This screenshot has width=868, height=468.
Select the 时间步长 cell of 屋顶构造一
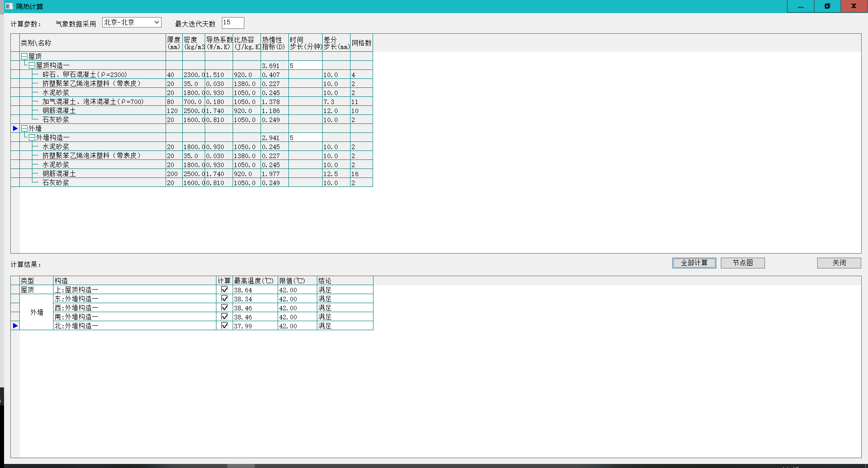coord(305,66)
